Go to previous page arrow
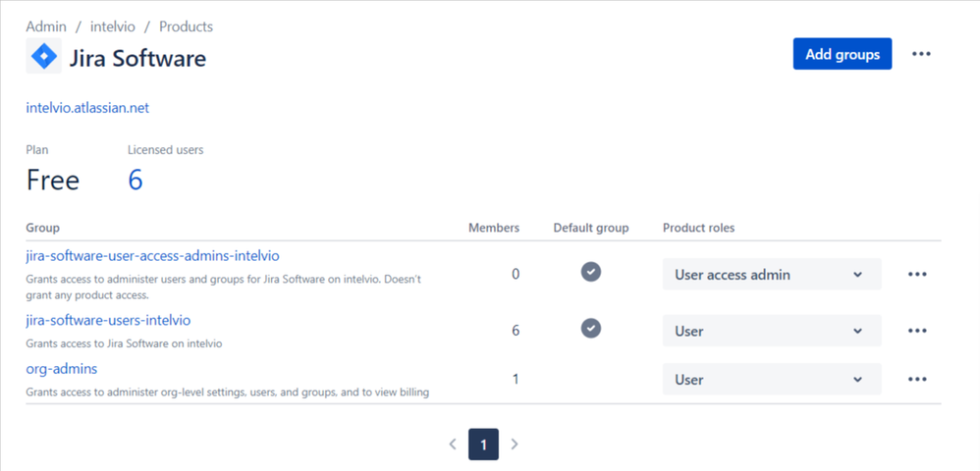The height and width of the screenshot is (471, 980). click(453, 445)
